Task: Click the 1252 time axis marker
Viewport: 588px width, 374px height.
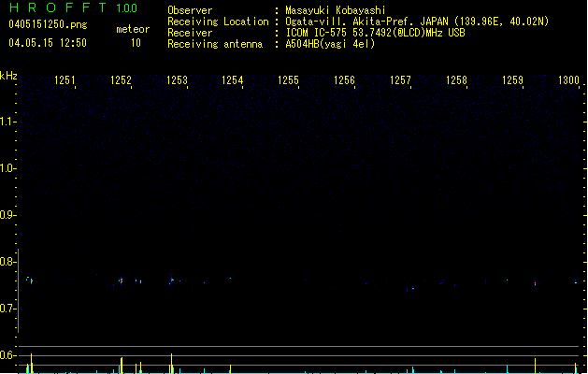Action: tap(121, 80)
